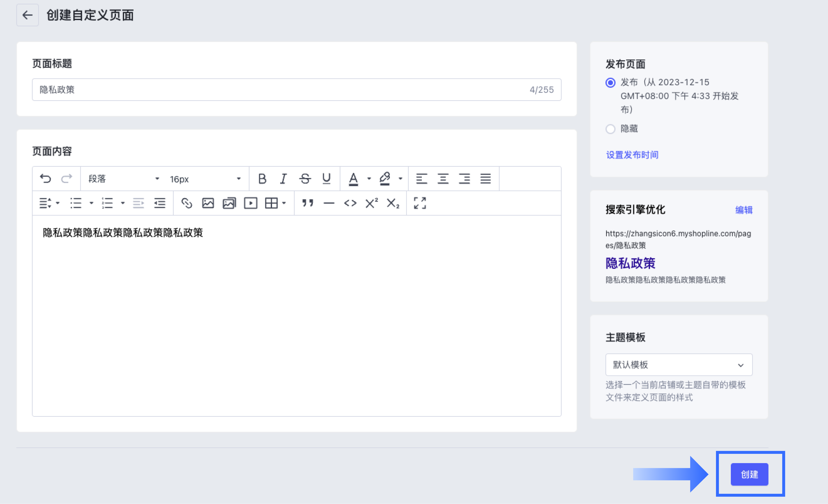The height and width of the screenshot is (504, 828).
Task: Insert a hyperlink via link icon
Action: [187, 203]
